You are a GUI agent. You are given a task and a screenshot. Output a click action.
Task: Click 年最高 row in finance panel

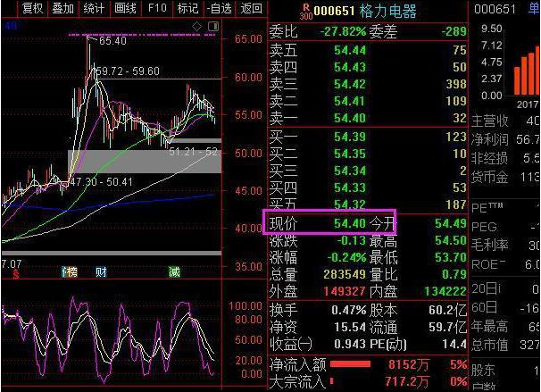[x=505, y=326]
